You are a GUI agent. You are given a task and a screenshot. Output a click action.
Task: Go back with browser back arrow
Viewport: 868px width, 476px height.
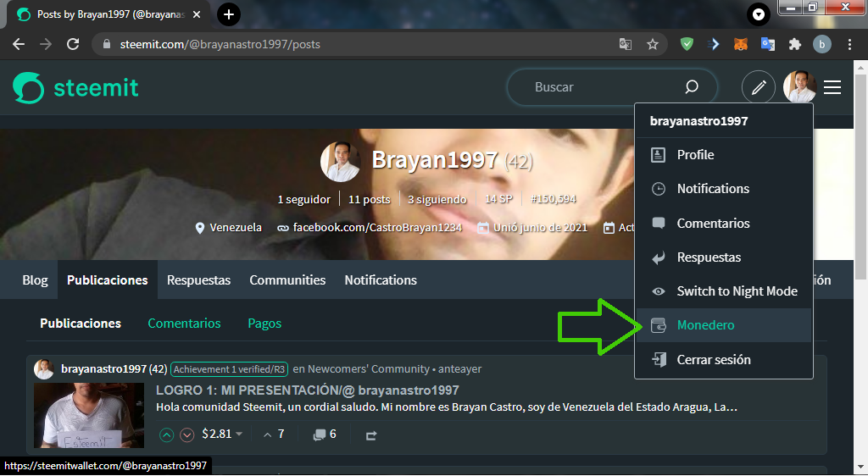pos(19,44)
